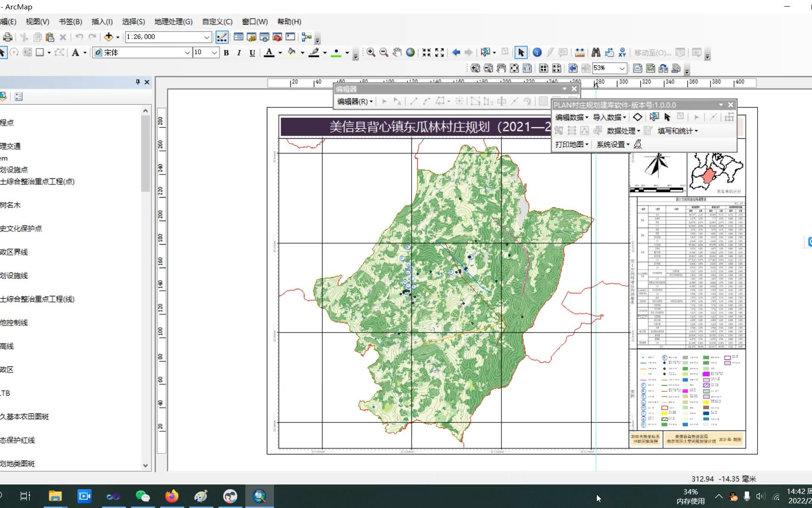The width and height of the screenshot is (812, 508).
Task: Select the Identify info tool
Action: [537, 52]
